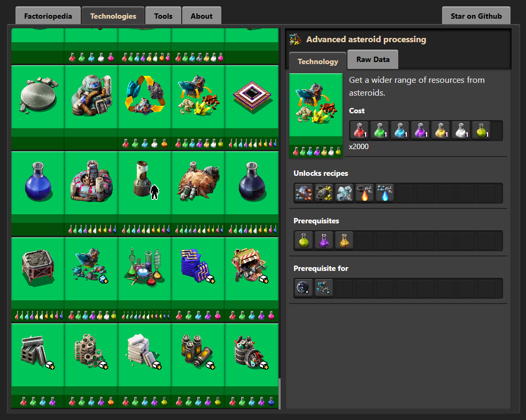
Task: Click the Star on Github button
Action: pos(476,16)
